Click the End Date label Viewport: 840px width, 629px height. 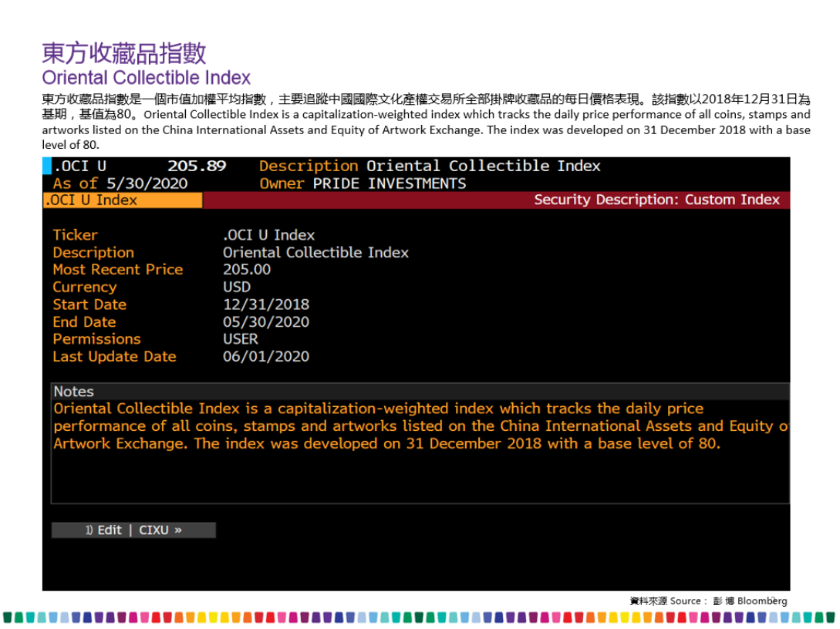(x=84, y=321)
